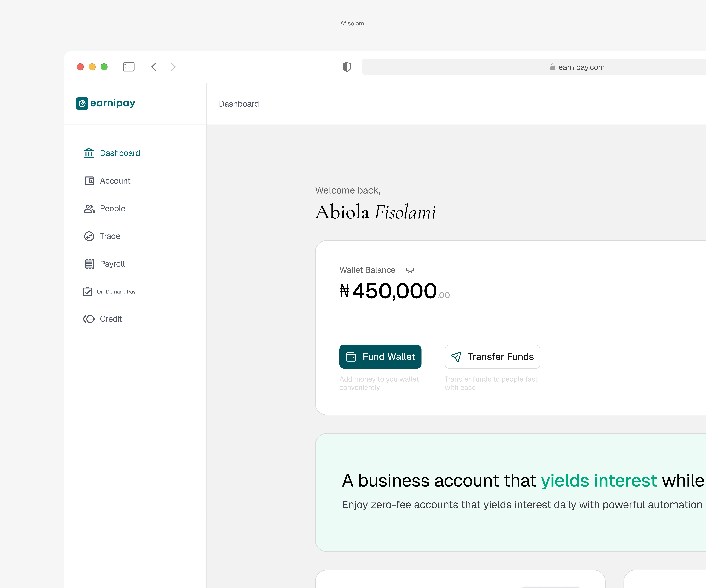The width and height of the screenshot is (706, 588).
Task: Click the Credit icon in sidebar
Action: coord(89,319)
